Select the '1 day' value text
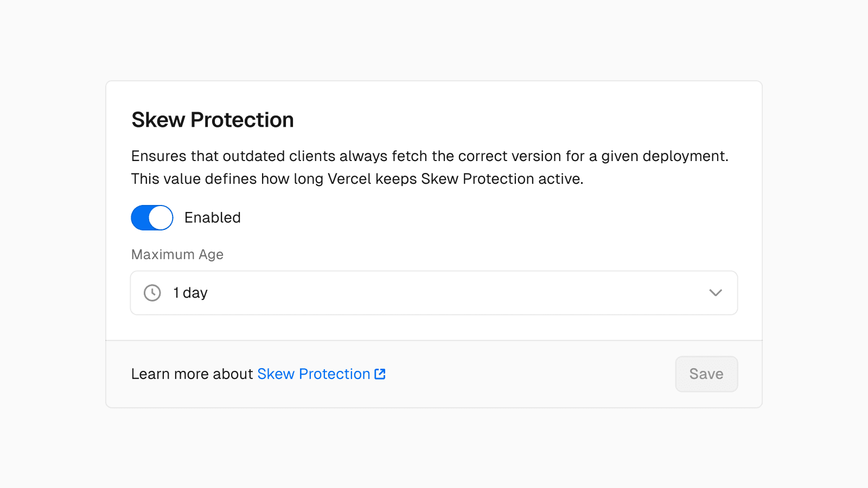Viewport: 868px width, 488px height. click(190, 293)
